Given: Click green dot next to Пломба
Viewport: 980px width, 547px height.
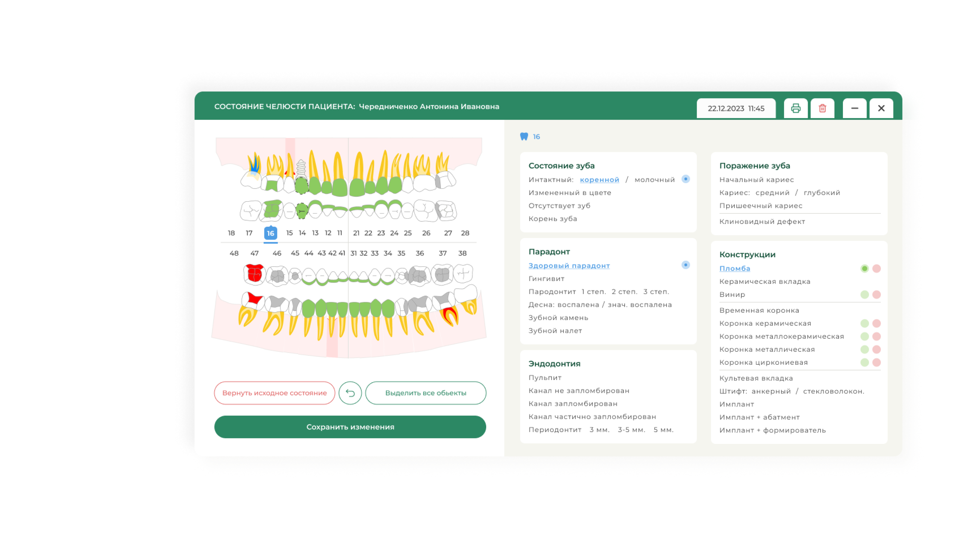Looking at the screenshot, I should 864,269.
